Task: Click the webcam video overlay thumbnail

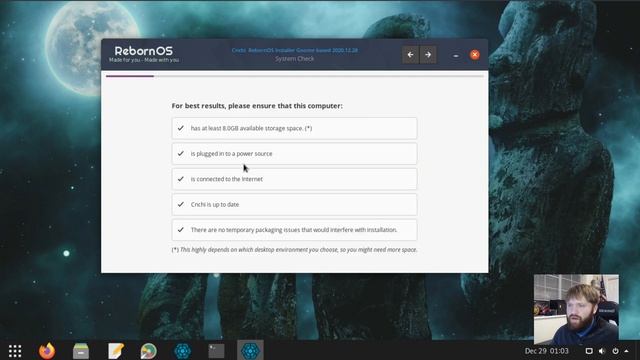Action: pos(576,309)
